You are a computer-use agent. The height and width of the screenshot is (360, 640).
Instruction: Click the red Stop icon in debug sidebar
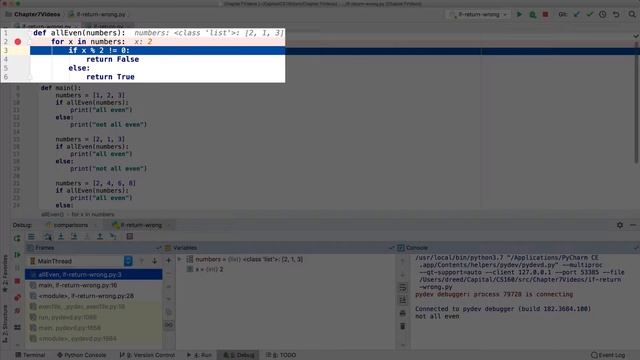pos(17,281)
